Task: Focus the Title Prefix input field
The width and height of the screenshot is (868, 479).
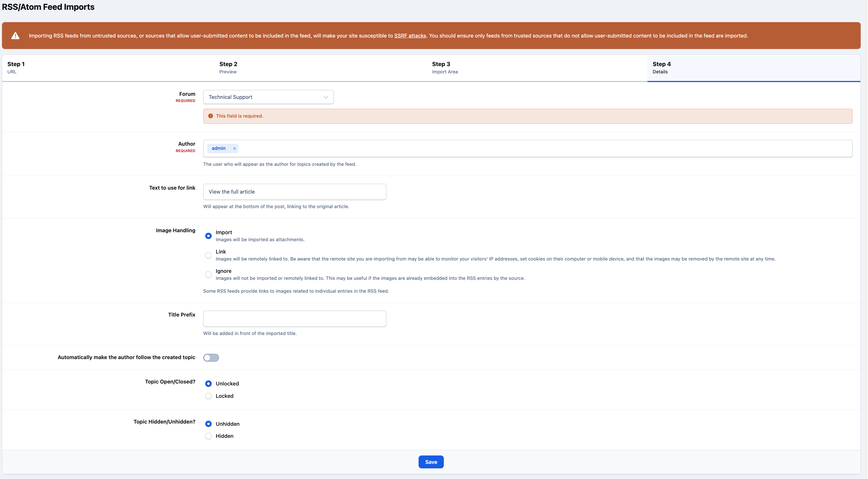Action: coord(294,318)
